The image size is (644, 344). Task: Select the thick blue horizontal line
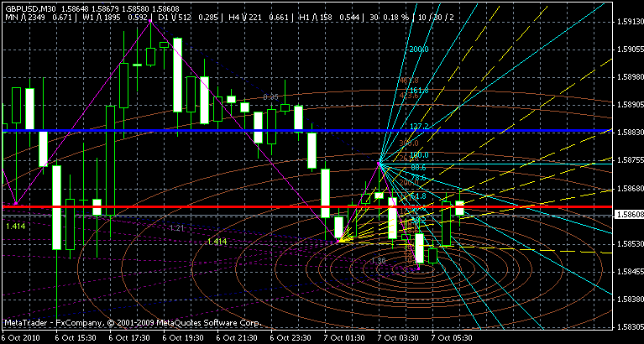pyautogui.click(x=306, y=131)
